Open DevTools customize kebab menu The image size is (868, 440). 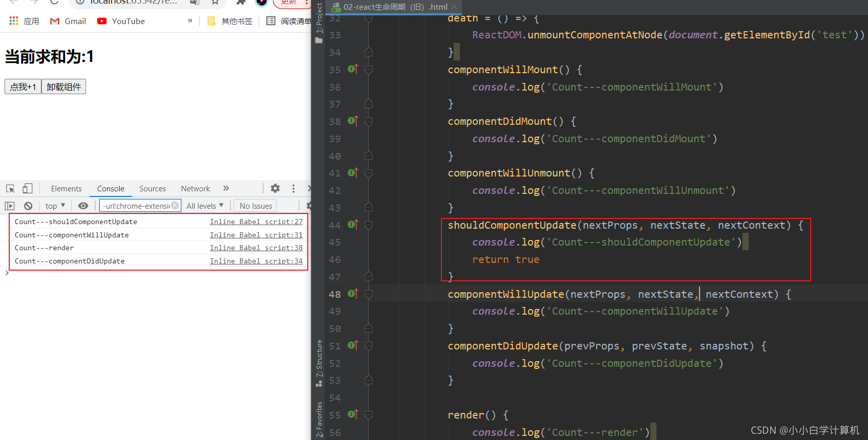click(293, 188)
